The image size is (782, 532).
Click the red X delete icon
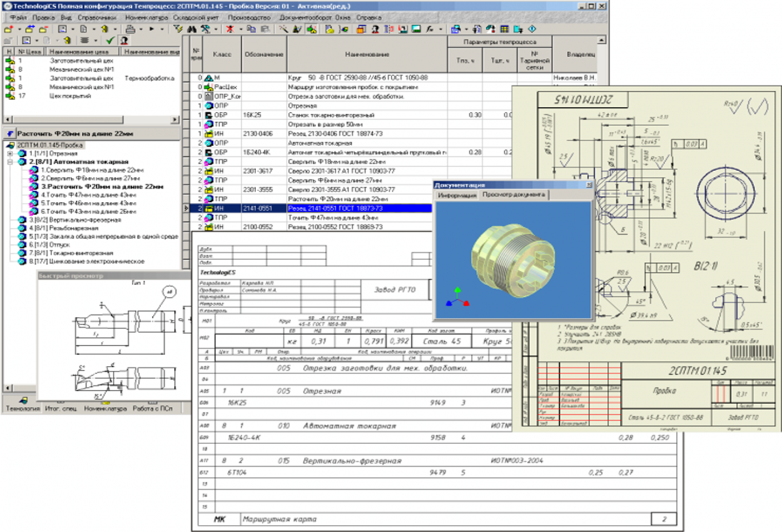(x=230, y=29)
